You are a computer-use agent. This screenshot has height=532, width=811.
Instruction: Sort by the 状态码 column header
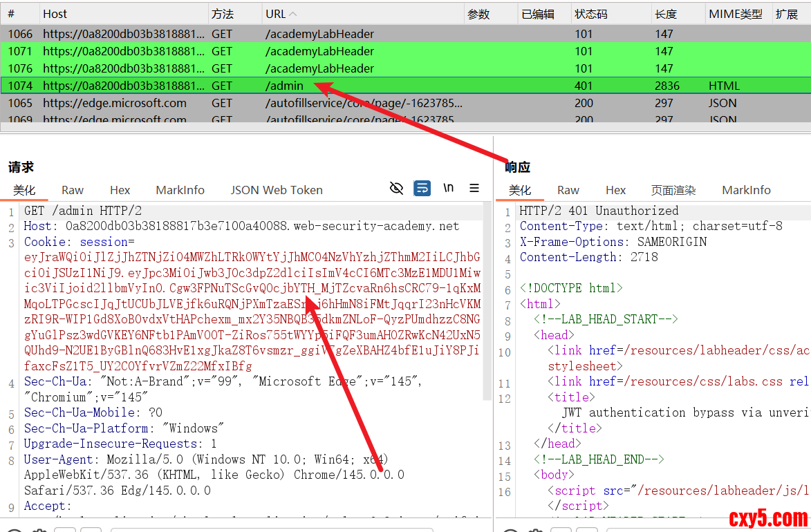point(591,14)
